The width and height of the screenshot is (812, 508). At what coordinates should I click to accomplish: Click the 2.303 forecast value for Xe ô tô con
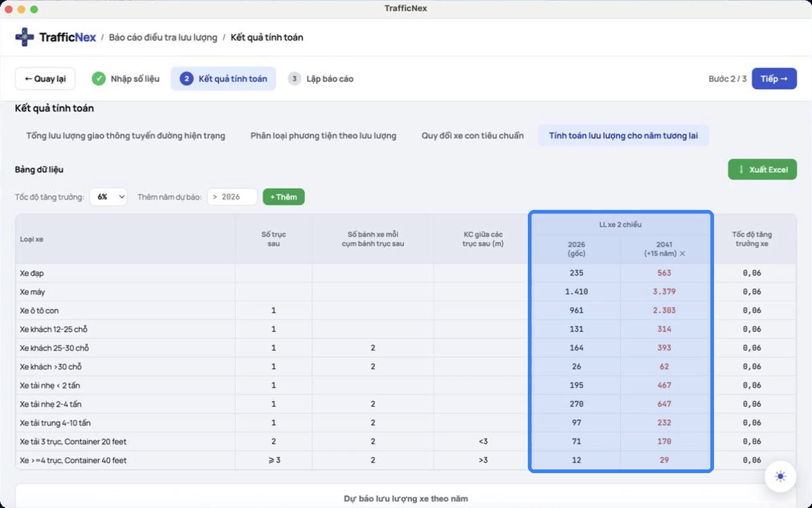coord(664,310)
